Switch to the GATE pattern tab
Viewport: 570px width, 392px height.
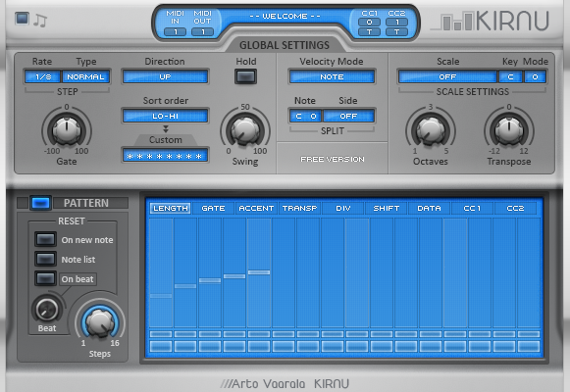click(213, 209)
